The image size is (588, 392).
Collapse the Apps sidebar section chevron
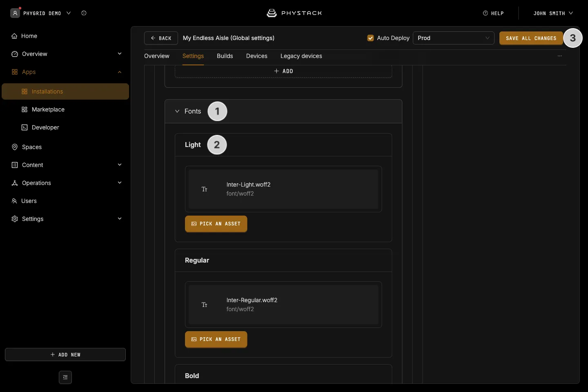[x=120, y=72]
